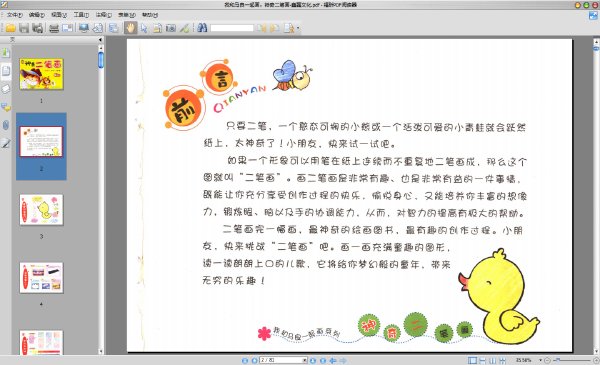600x365 pixels.
Task: Open the Bookmarks panel in the sidebar
Action: pyautogui.click(x=6, y=52)
